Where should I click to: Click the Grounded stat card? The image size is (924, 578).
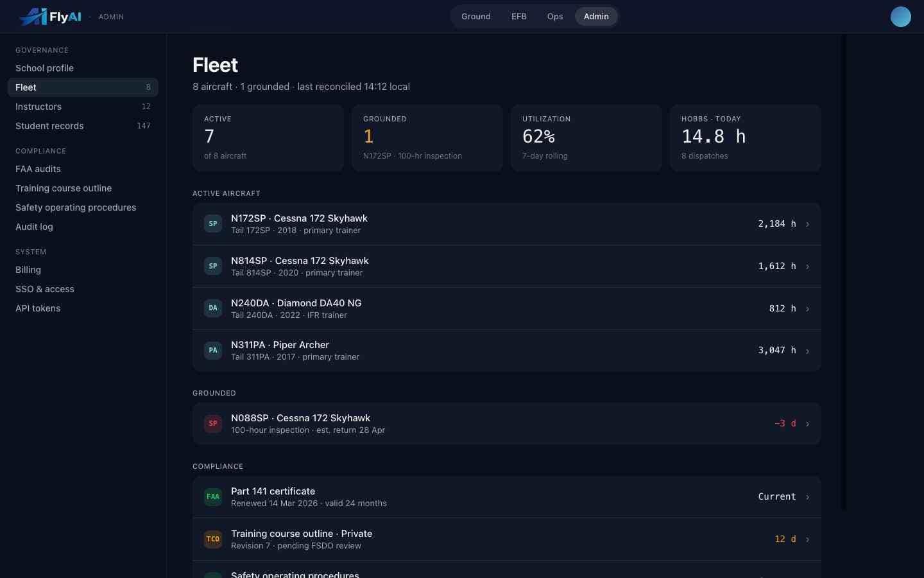coord(427,138)
